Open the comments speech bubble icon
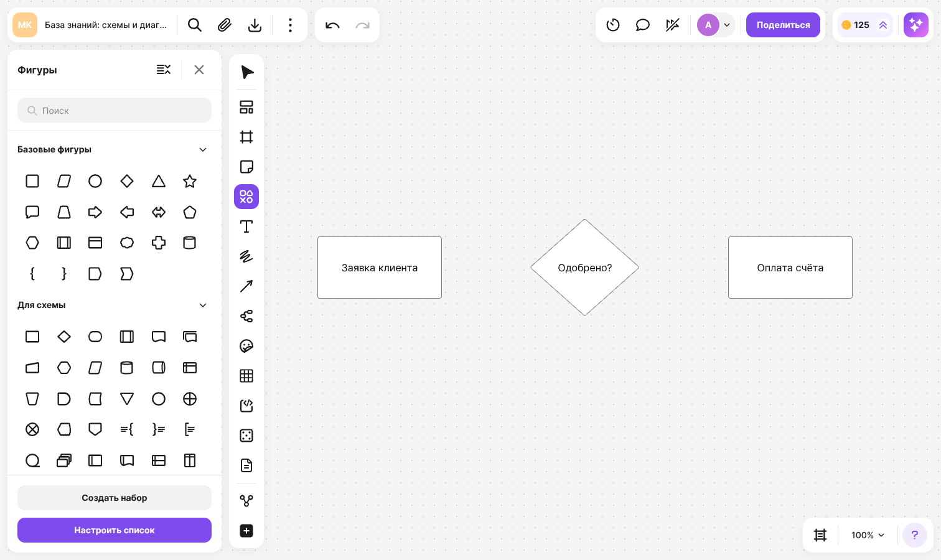Screen dimensions: 941x560 point(643,25)
